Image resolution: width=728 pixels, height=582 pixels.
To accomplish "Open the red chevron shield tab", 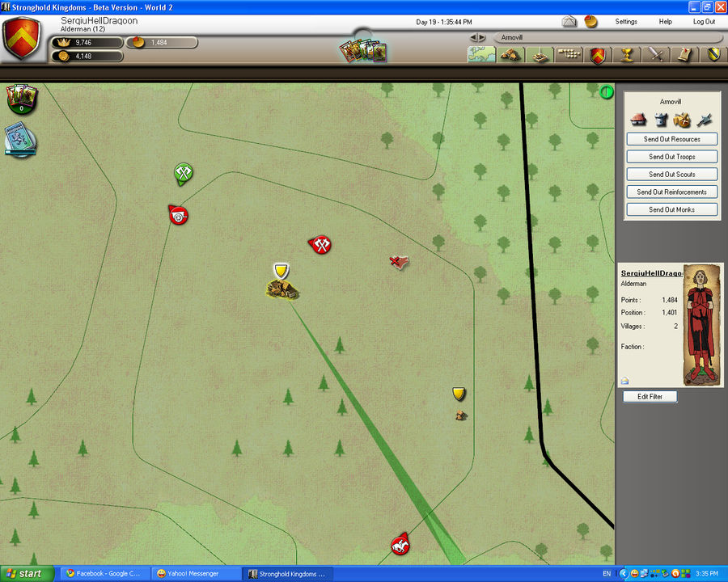I will 598,55.
